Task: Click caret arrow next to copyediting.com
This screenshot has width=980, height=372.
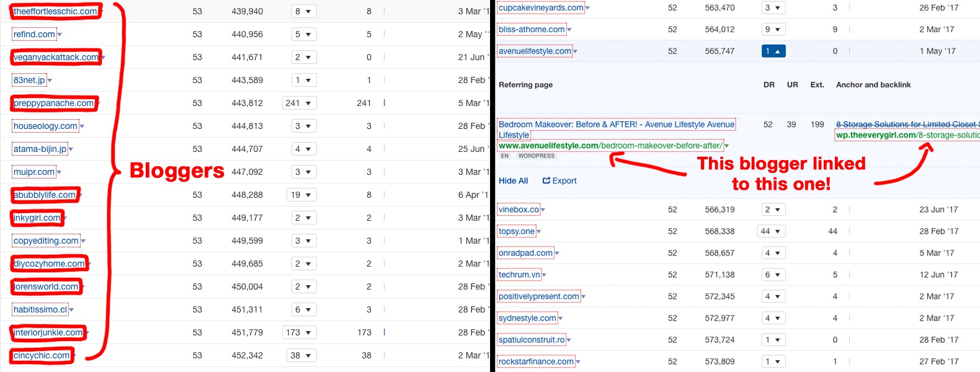Action: click(83, 242)
